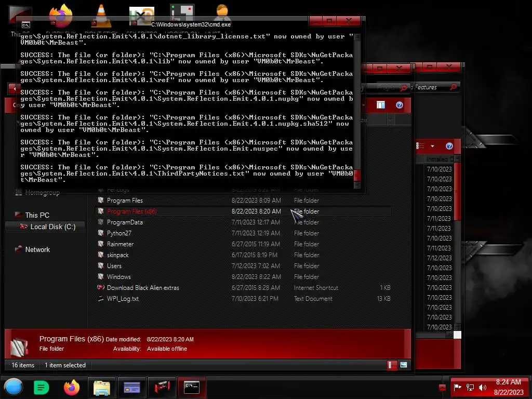Image resolution: width=532 pixels, height=399 pixels.
Task: Click Explorer back navigation arrow
Action: pos(14,88)
